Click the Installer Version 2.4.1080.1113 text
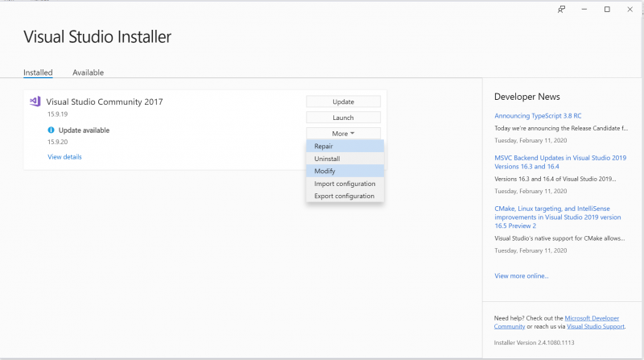The height and width of the screenshot is (360, 644). coord(534,342)
